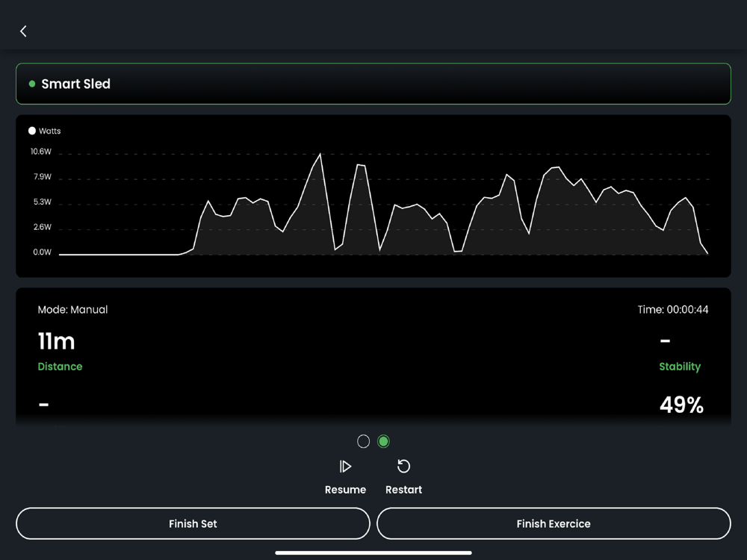Click the Resume play icon
This screenshot has width=747, height=560.
(x=345, y=466)
